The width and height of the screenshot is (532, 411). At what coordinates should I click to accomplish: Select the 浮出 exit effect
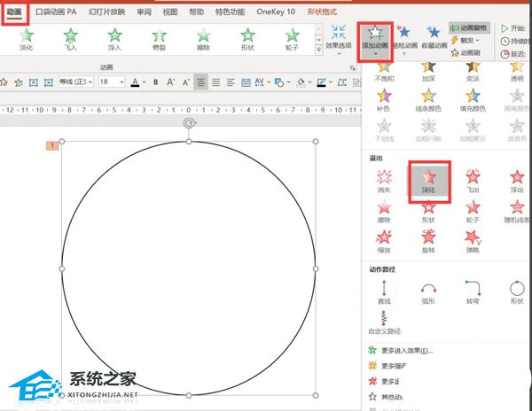pos(517,182)
